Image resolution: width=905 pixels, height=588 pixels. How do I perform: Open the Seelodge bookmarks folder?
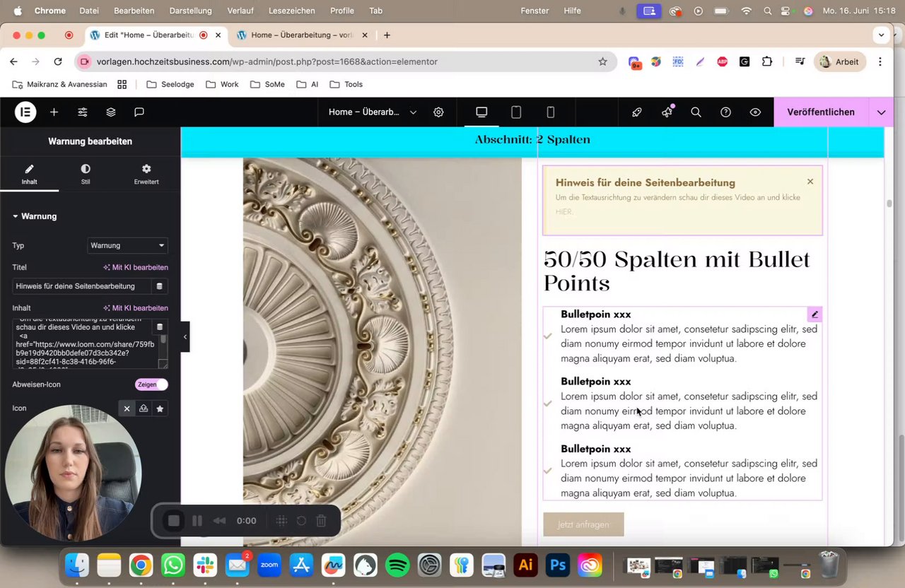click(x=170, y=84)
